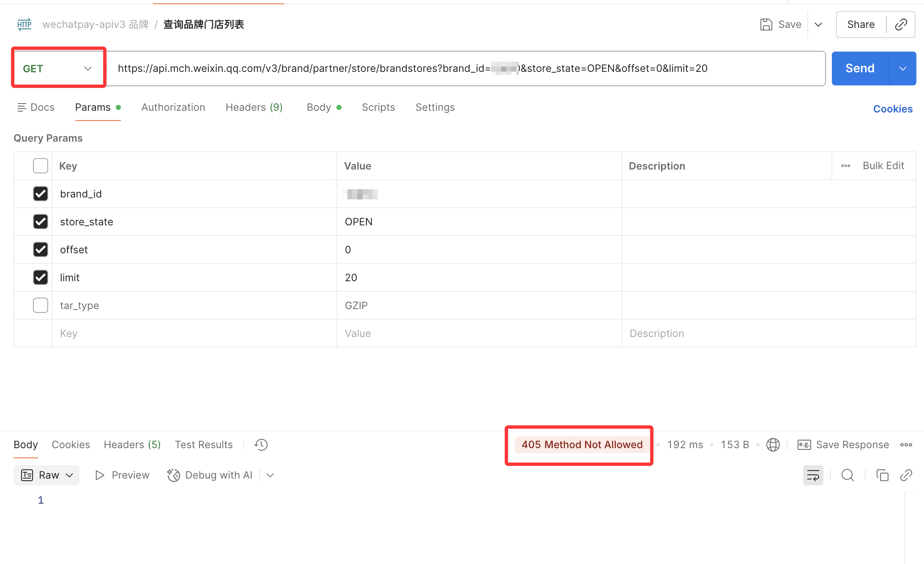Click Bulk Edit in params table
924x564 pixels.
pyautogui.click(x=883, y=166)
